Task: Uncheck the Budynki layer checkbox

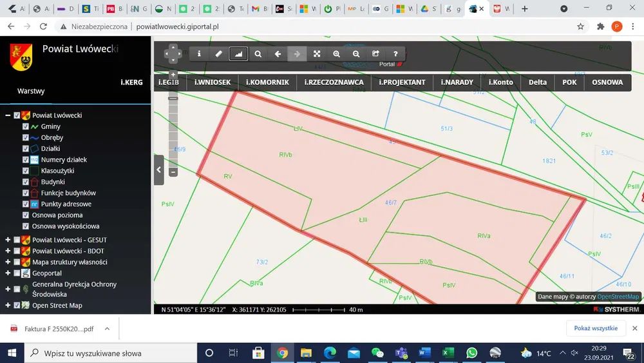Action: [26, 182]
